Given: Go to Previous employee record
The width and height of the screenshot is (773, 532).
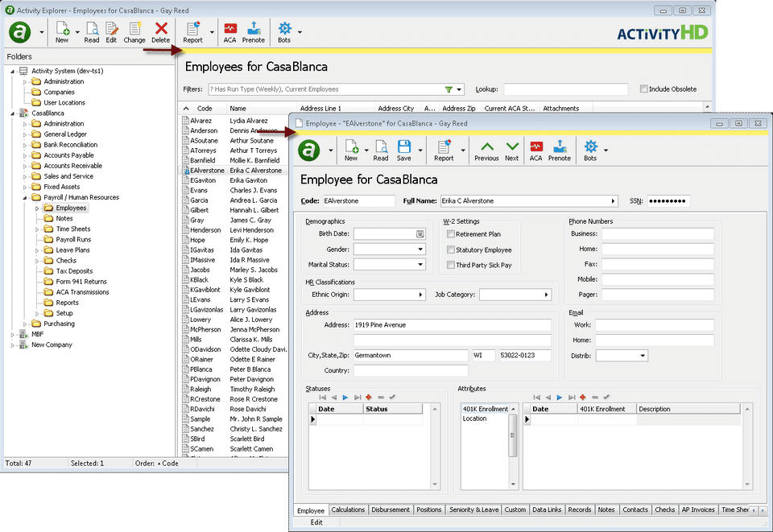Looking at the screenshot, I should click(x=486, y=149).
